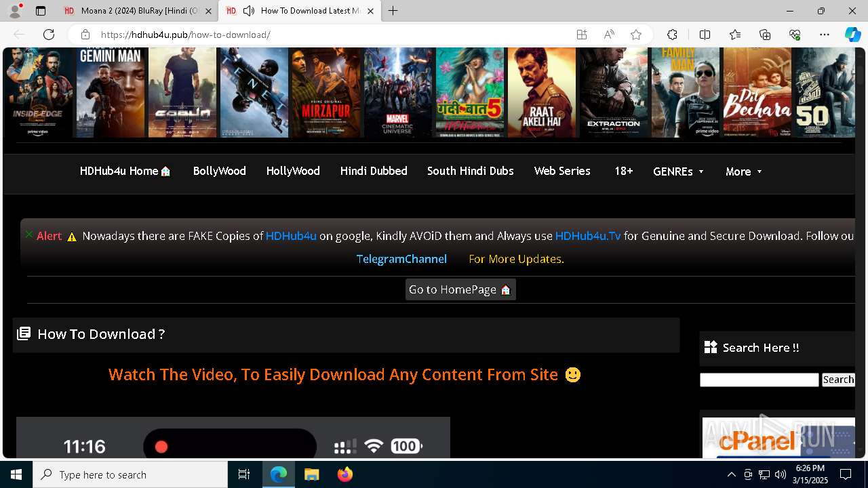Click the Search button

[x=838, y=380]
